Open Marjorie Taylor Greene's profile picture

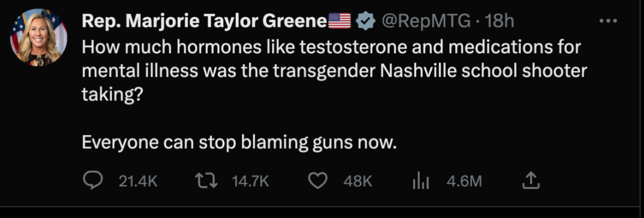38,38
